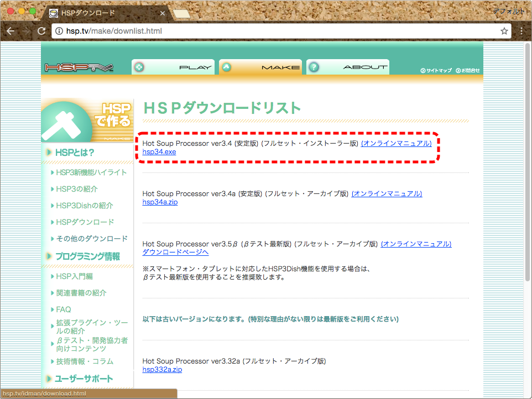Open online manual link for ver3.4a

(x=387, y=193)
